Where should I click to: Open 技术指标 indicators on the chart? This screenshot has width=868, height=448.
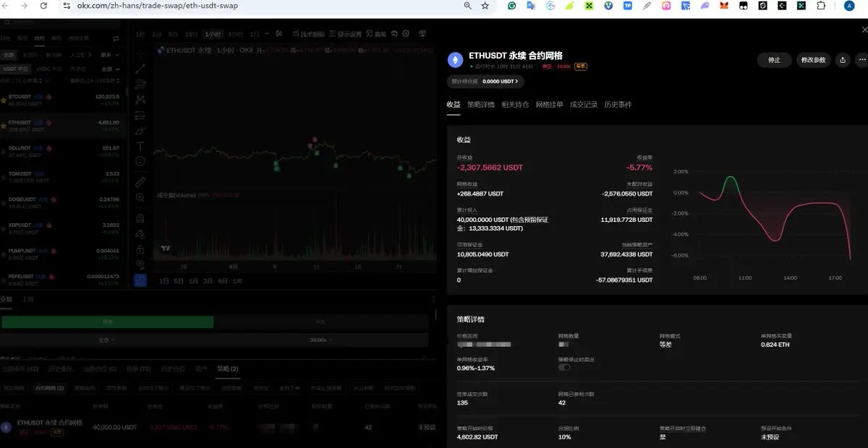[307, 34]
